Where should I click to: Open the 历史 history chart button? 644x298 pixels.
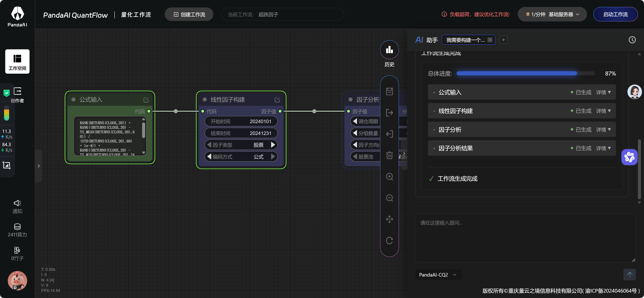pos(389,50)
